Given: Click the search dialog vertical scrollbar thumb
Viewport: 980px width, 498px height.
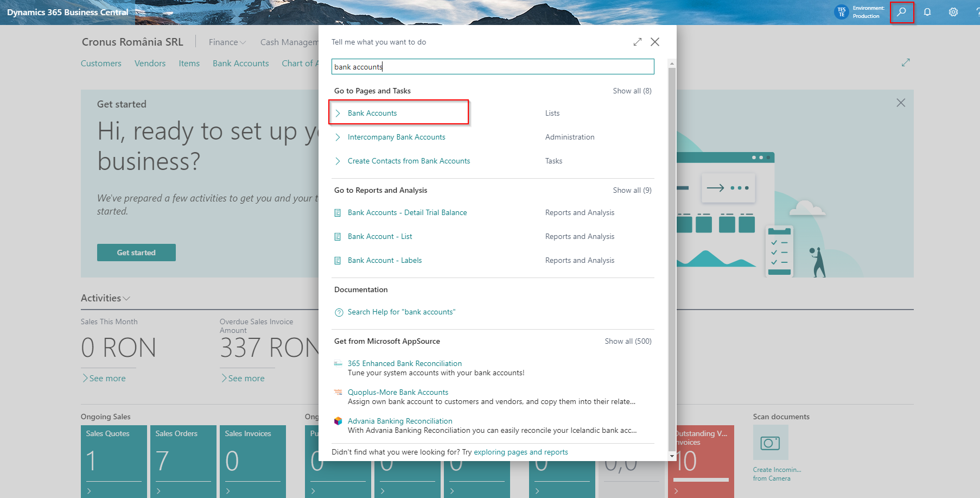Looking at the screenshot, I should click(x=672, y=260).
